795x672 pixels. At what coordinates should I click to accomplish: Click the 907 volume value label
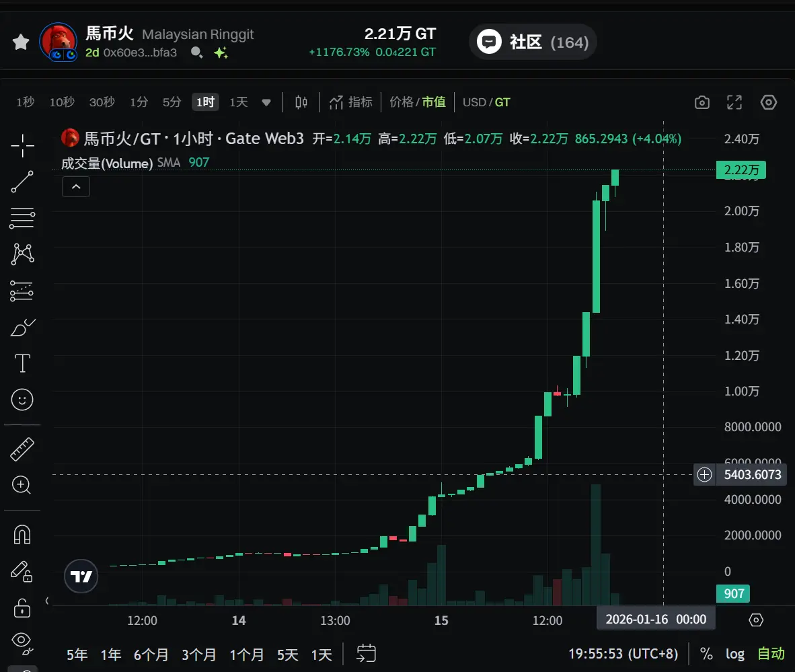733,593
